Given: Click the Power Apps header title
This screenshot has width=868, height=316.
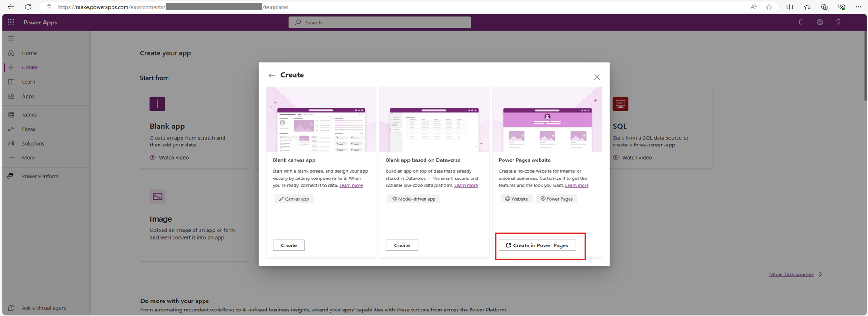Looking at the screenshot, I should (x=40, y=22).
